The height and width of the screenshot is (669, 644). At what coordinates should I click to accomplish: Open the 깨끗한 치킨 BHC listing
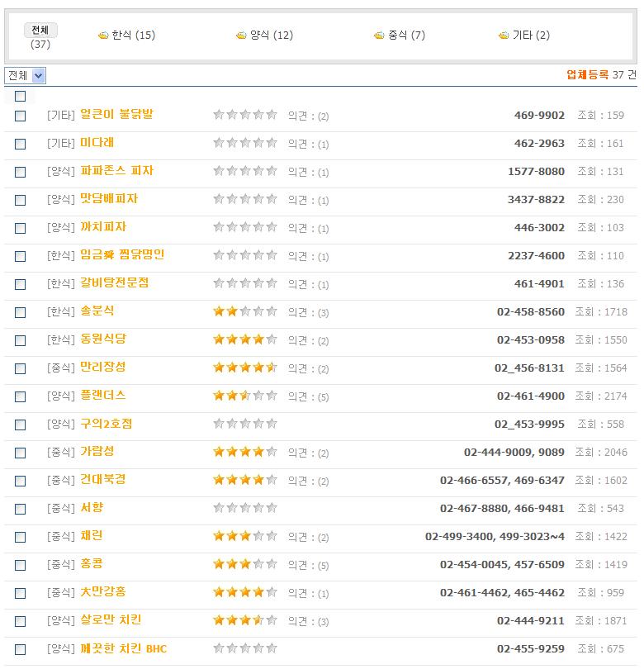tap(124, 648)
